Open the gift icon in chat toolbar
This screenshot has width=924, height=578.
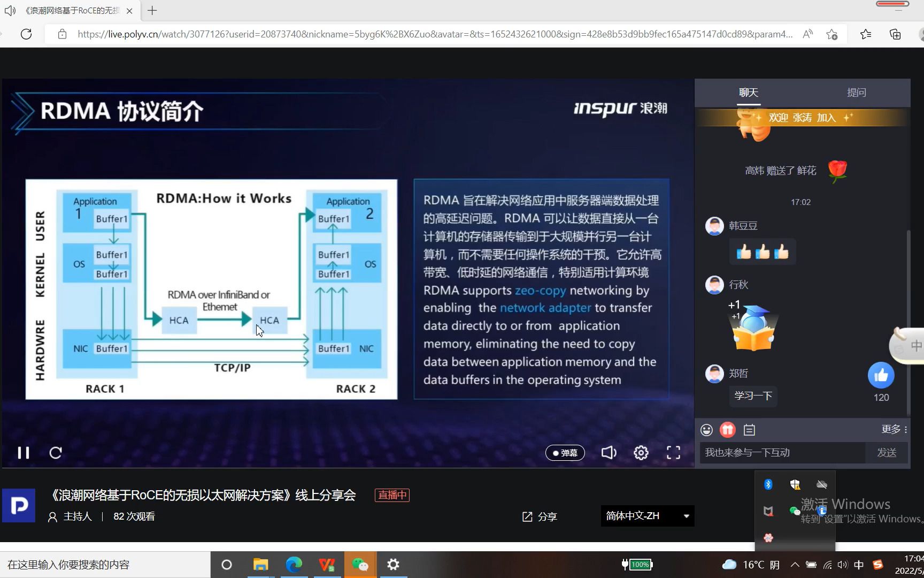pos(728,430)
